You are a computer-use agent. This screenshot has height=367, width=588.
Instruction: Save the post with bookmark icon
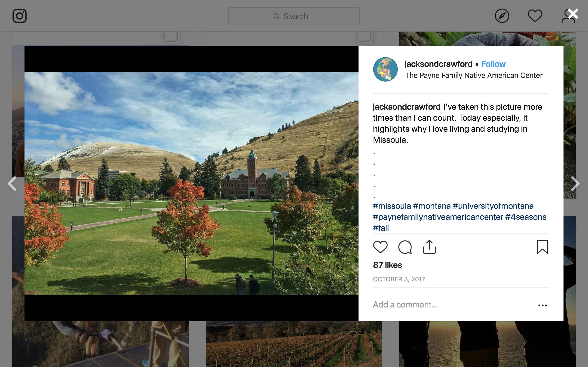(542, 247)
